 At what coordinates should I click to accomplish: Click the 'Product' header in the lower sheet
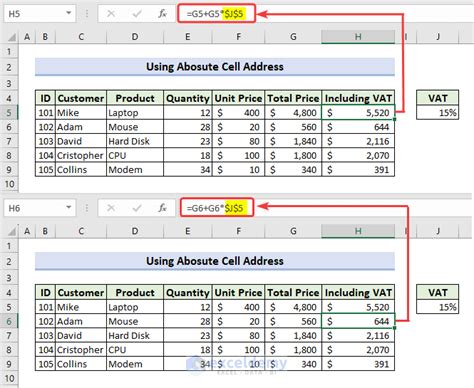pyautogui.click(x=135, y=292)
